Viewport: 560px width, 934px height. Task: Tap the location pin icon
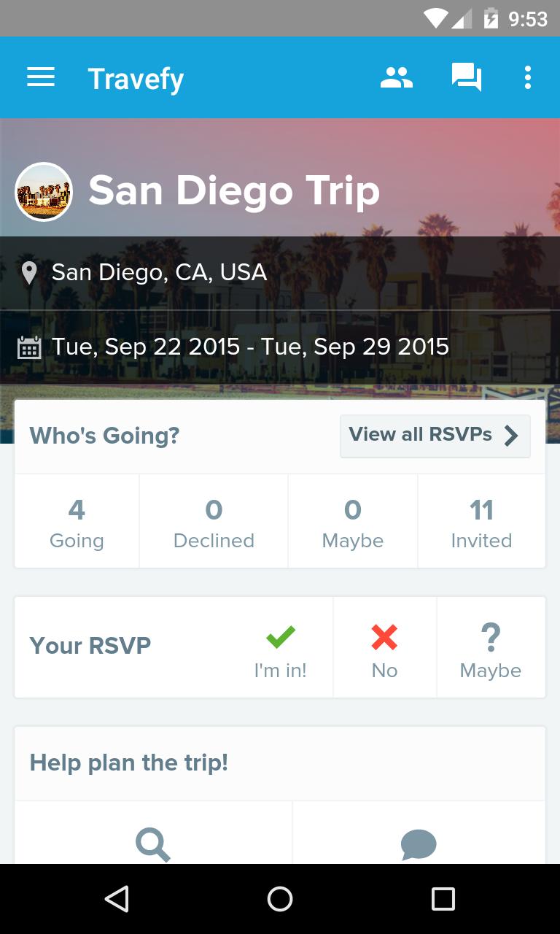click(29, 273)
